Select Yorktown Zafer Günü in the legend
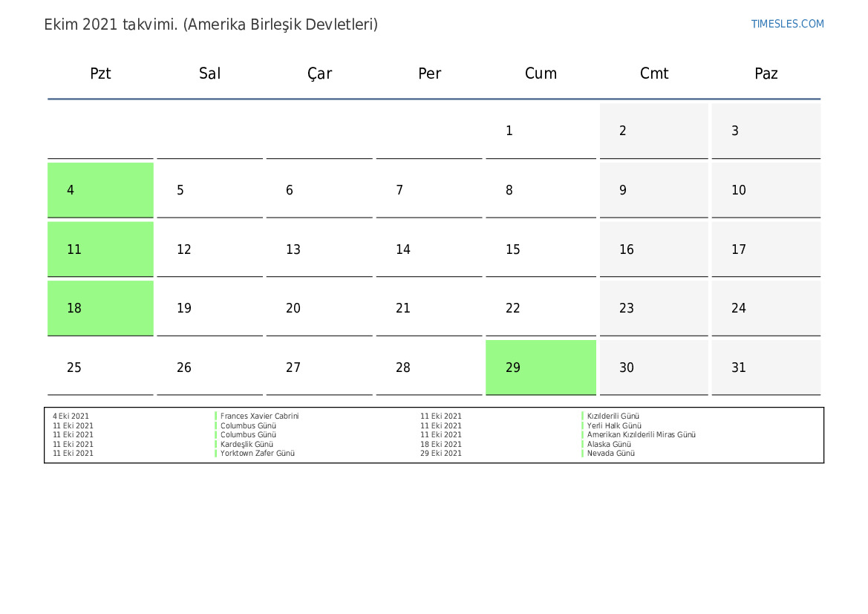 [257, 454]
